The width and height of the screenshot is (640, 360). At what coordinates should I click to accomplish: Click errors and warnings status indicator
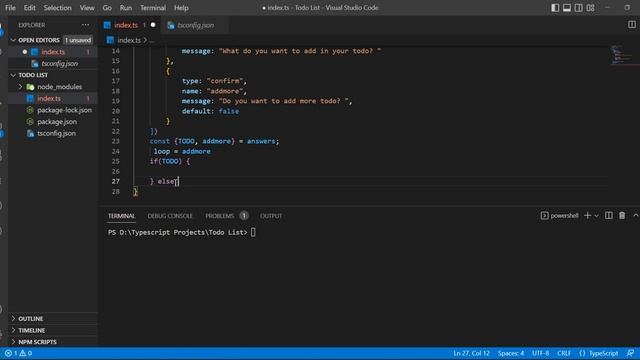click(x=18, y=353)
